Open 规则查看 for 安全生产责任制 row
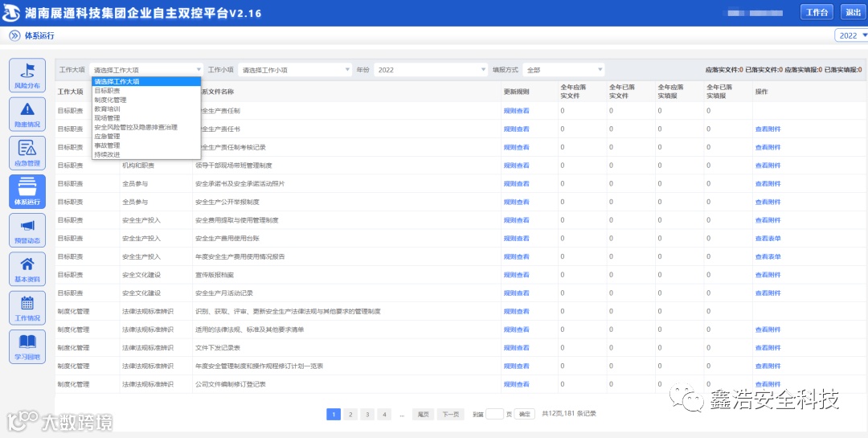Image resolution: width=868 pixels, height=438 pixels. 516,111
